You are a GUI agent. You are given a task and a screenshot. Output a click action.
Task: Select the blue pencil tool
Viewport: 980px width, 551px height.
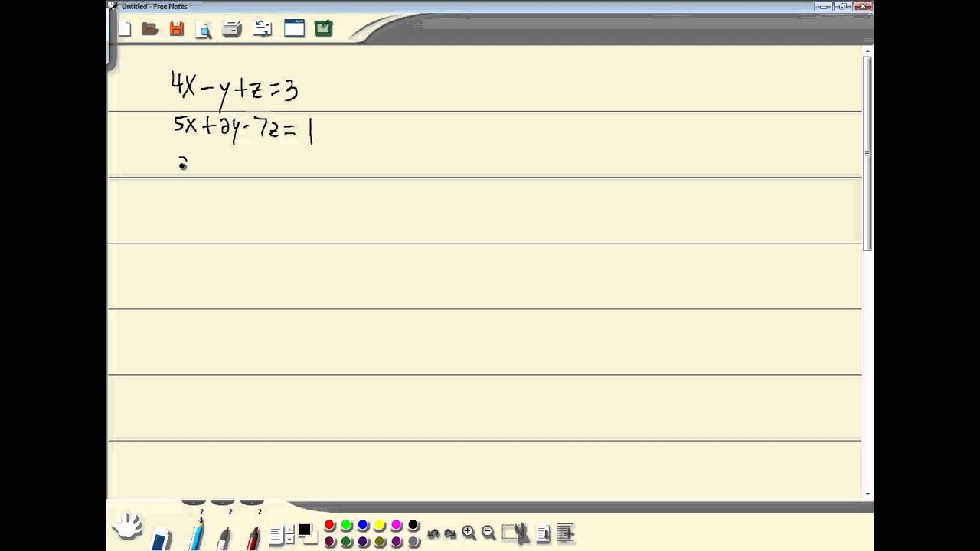(198, 533)
